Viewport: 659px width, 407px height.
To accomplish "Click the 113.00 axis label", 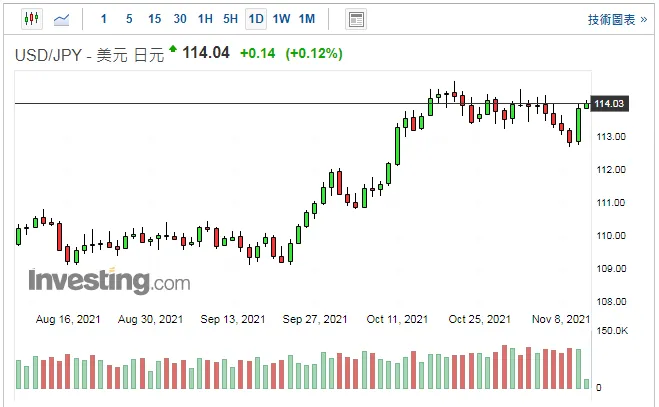I will point(611,137).
